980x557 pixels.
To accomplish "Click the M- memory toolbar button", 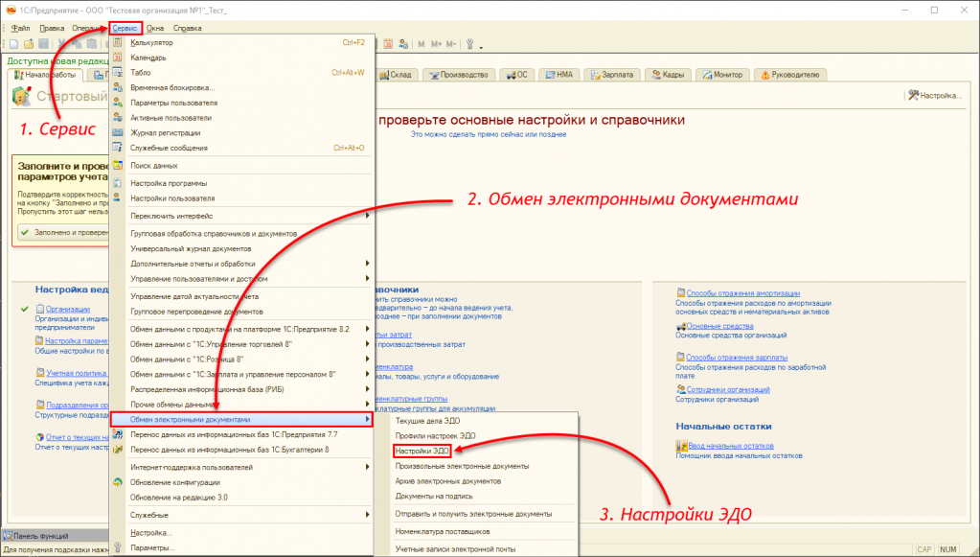I will click(451, 44).
